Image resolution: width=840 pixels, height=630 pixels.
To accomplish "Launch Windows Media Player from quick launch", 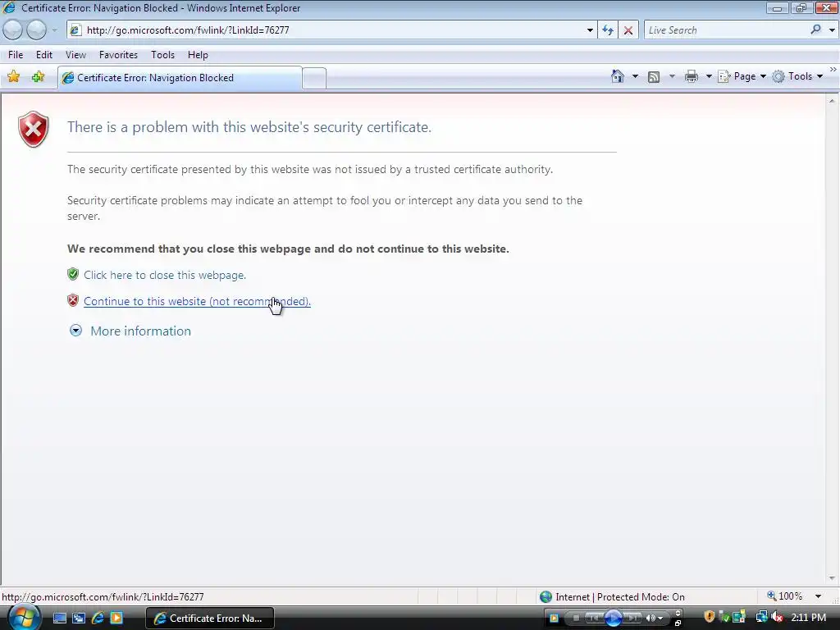I will click(116, 619).
